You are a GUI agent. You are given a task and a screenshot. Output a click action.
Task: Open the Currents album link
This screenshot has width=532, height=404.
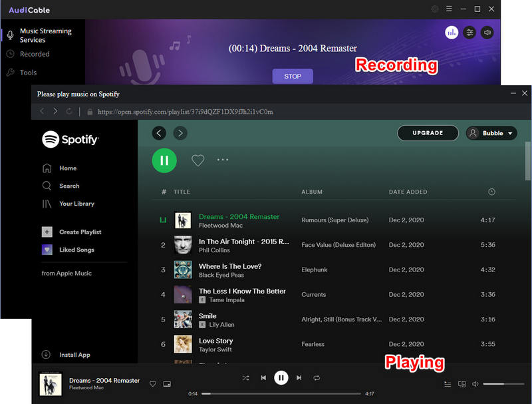coord(313,294)
